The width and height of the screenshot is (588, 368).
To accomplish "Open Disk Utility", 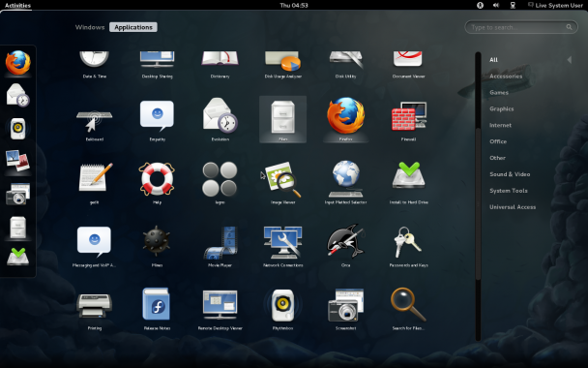I will click(345, 64).
